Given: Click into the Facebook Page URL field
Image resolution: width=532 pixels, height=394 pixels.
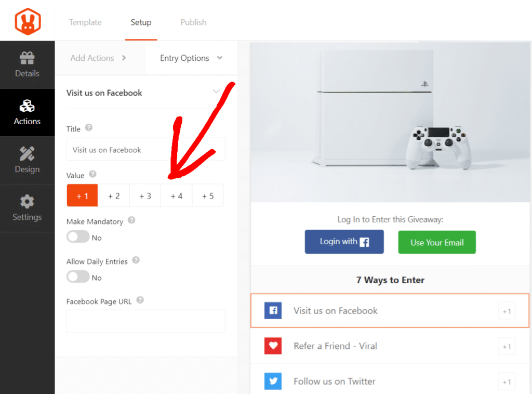Looking at the screenshot, I should click(x=146, y=321).
